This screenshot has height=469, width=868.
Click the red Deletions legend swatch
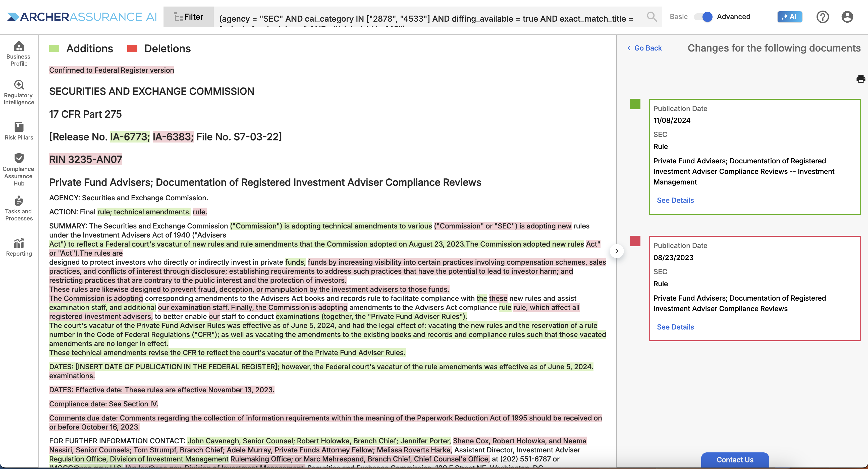tap(132, 49)
